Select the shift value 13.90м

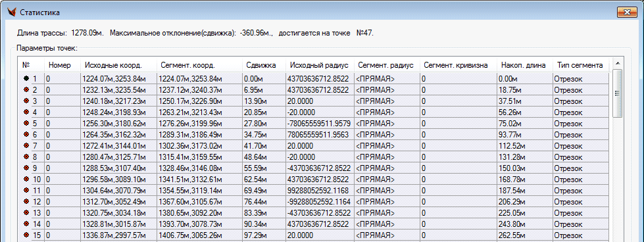263,101
